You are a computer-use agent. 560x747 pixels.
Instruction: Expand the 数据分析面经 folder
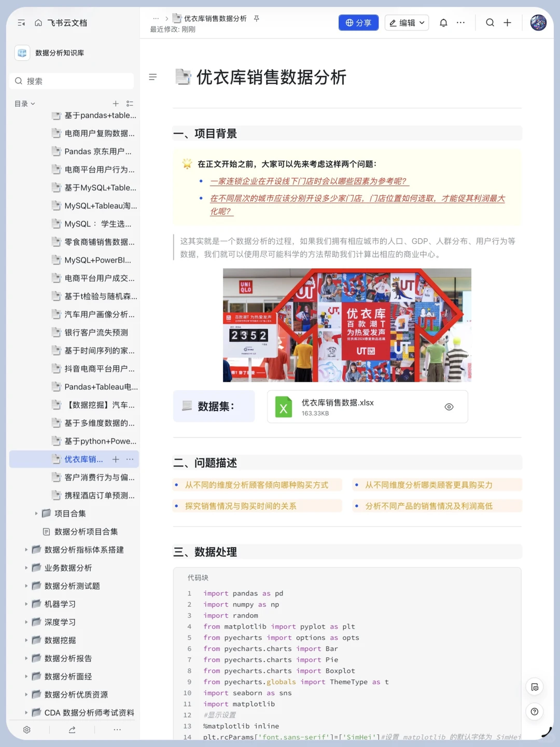(26, 676)
